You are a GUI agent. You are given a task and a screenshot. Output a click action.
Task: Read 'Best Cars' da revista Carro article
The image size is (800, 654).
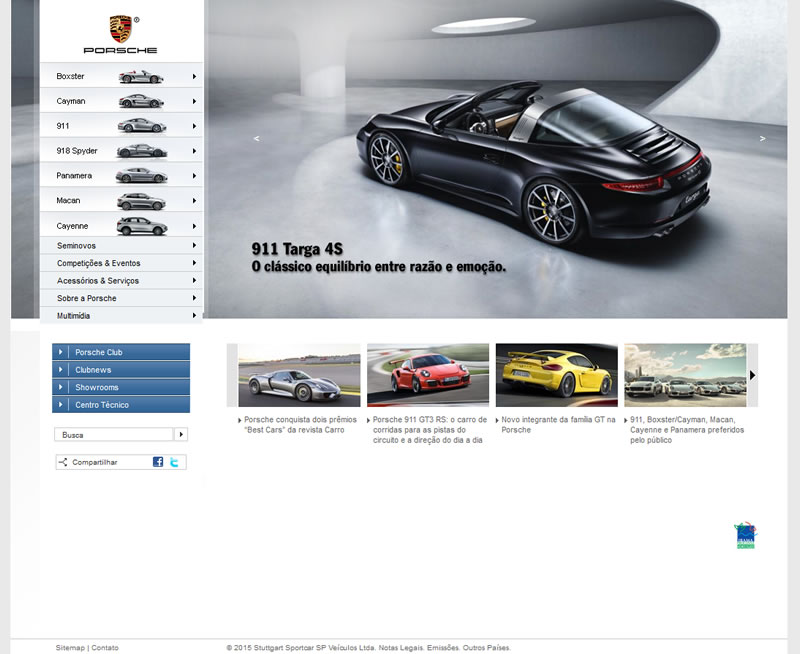click(x=300, y=424)
